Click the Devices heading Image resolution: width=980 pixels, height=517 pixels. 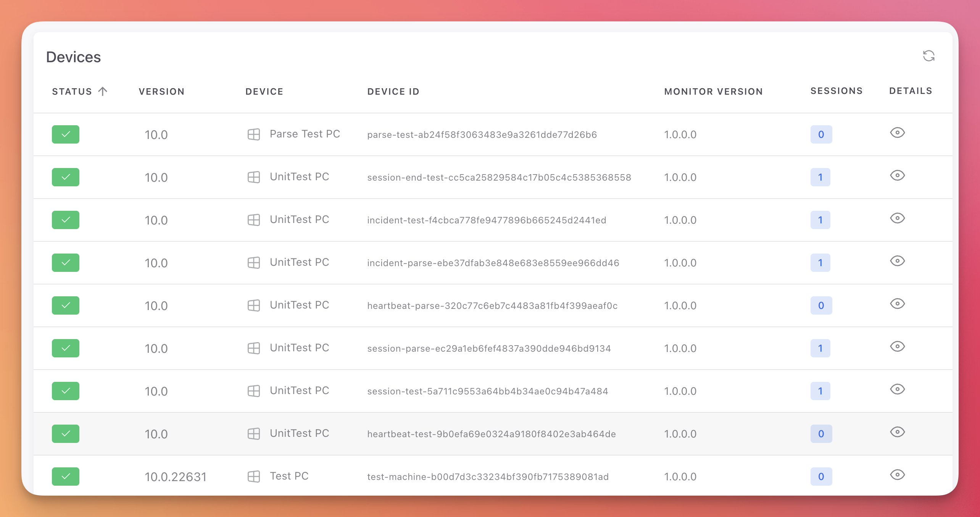tap(74, 57)
